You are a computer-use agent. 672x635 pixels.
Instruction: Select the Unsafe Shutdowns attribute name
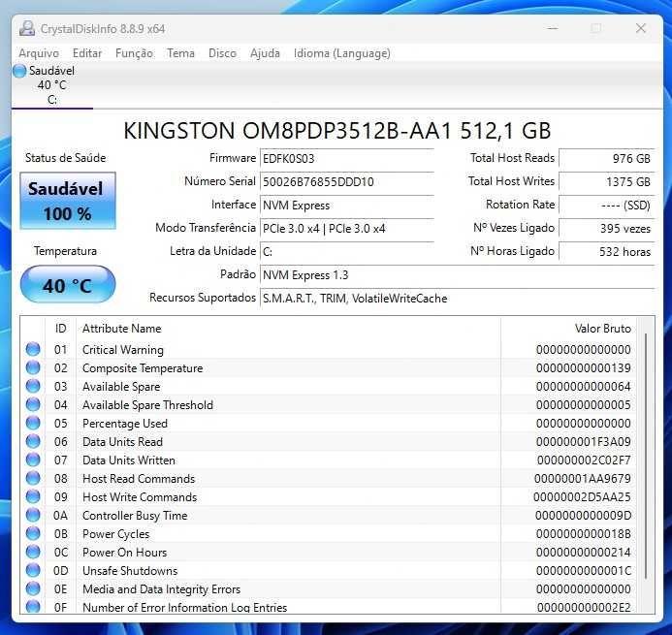[130, 571]
